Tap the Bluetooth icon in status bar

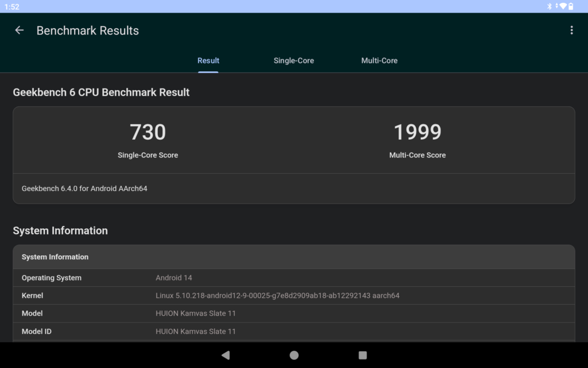[550, 6]
